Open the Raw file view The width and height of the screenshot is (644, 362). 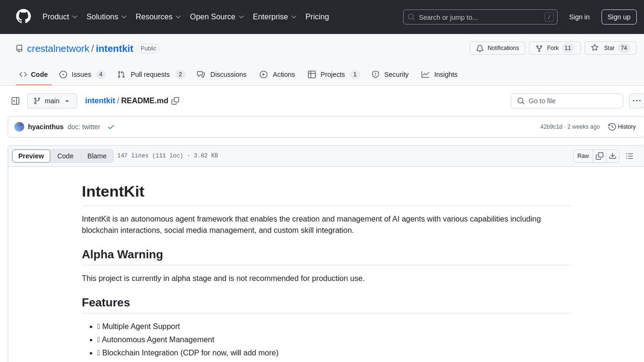583,156
